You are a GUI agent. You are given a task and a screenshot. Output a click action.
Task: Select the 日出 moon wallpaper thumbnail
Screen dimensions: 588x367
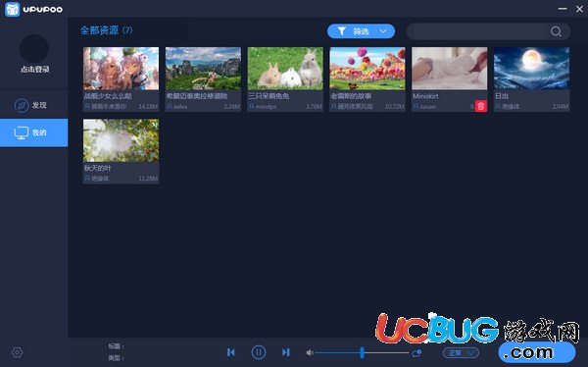coord(532,69)
